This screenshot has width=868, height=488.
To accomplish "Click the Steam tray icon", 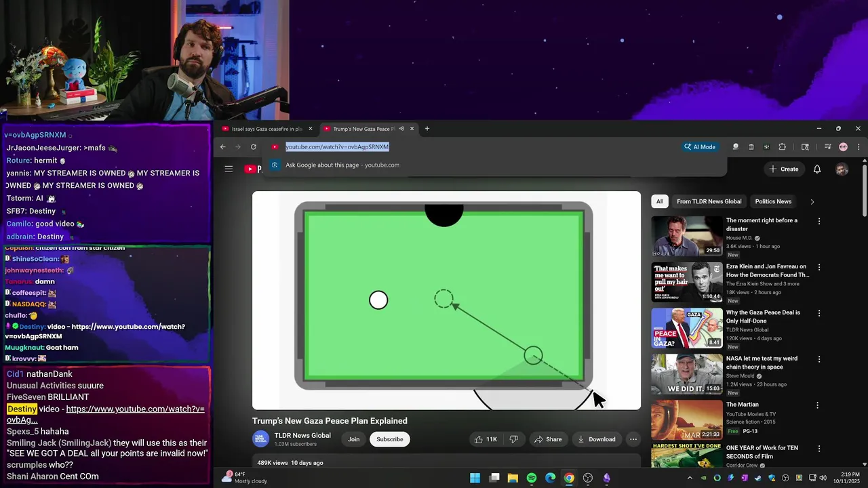I will pyautogui.click(x=758, y=478).
